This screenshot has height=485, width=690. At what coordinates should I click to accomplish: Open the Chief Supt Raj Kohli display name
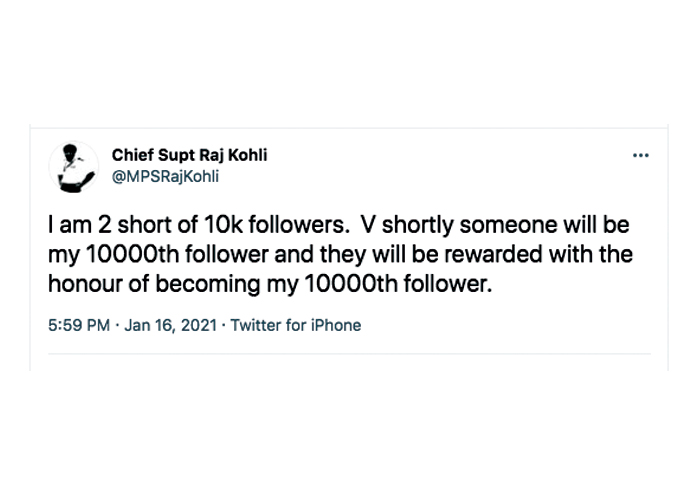189,155
